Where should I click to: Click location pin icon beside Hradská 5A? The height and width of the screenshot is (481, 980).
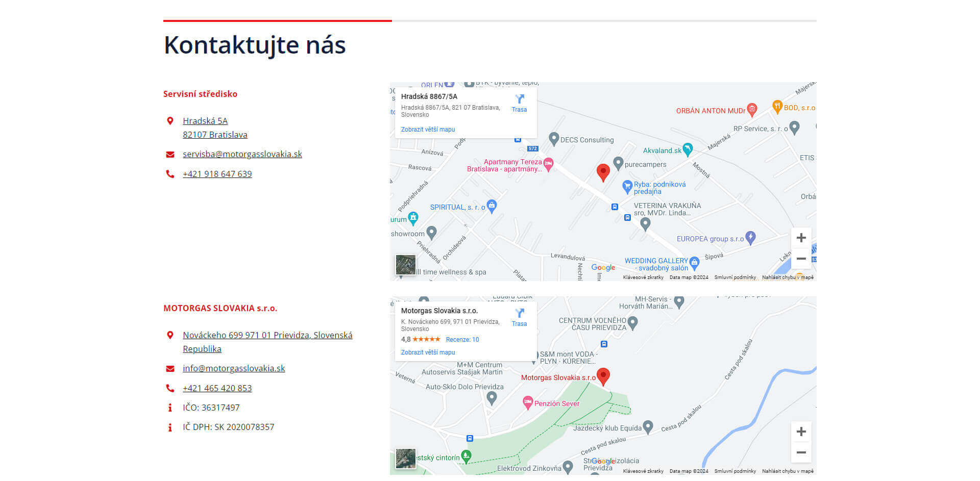coord(170,121)
